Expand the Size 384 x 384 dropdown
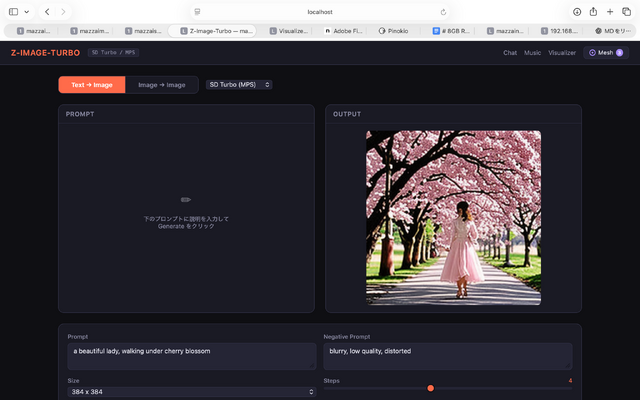The height and width of the screenshot is (400, 640). (191, 392)
